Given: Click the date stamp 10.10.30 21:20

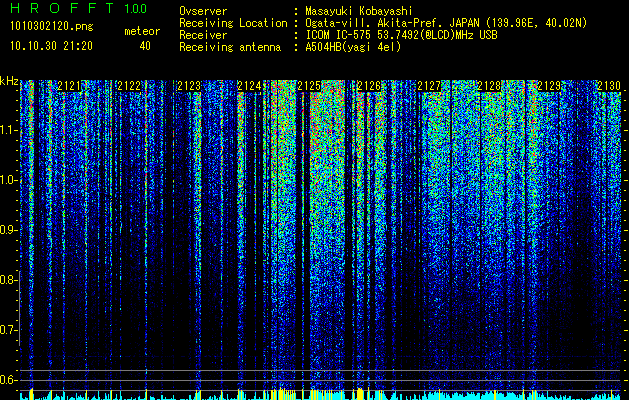Looking at the screenshot, I should coord(51,46).
